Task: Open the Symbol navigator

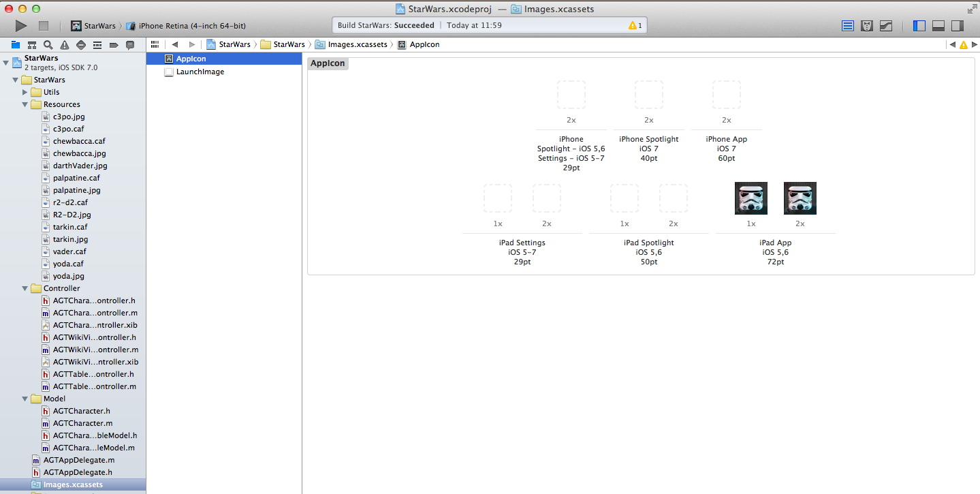Action: [x=31, y=44]
